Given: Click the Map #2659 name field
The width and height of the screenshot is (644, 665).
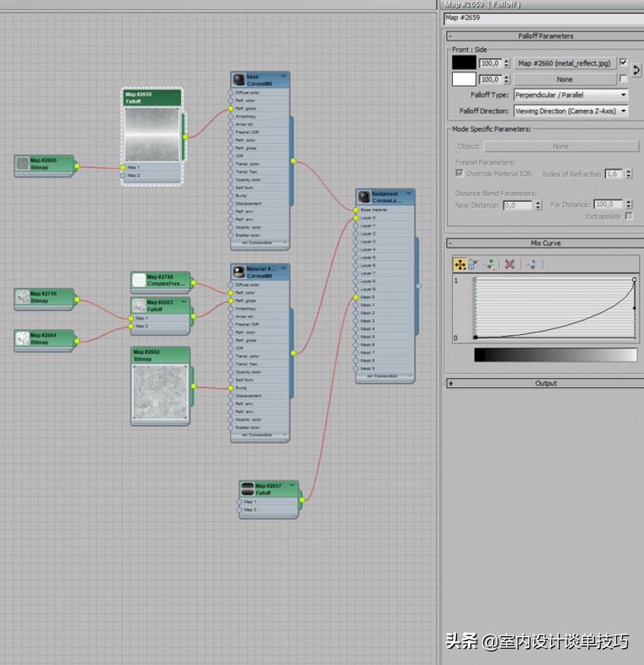Looking at the screenshot, I should point(542,18).
